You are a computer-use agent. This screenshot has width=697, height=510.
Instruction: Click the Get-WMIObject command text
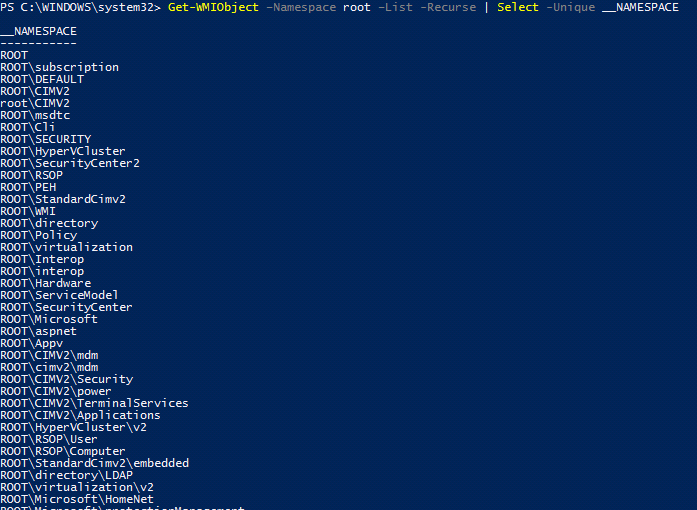click(213, 8)
